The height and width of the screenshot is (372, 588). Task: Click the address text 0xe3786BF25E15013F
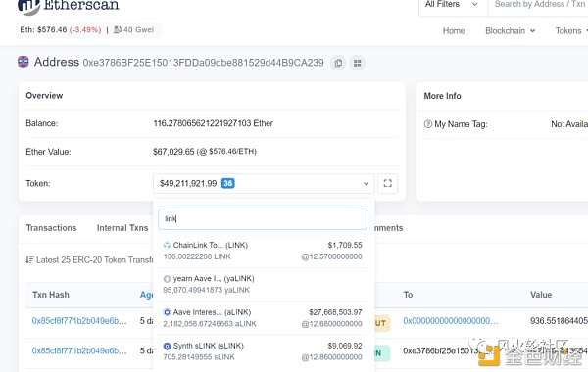coord(203,63)
